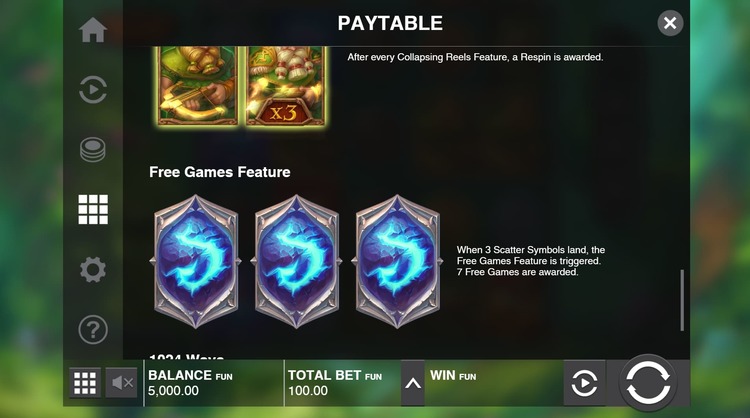Close the paytable with X button
750x418 pixels.
pos(670,23)
